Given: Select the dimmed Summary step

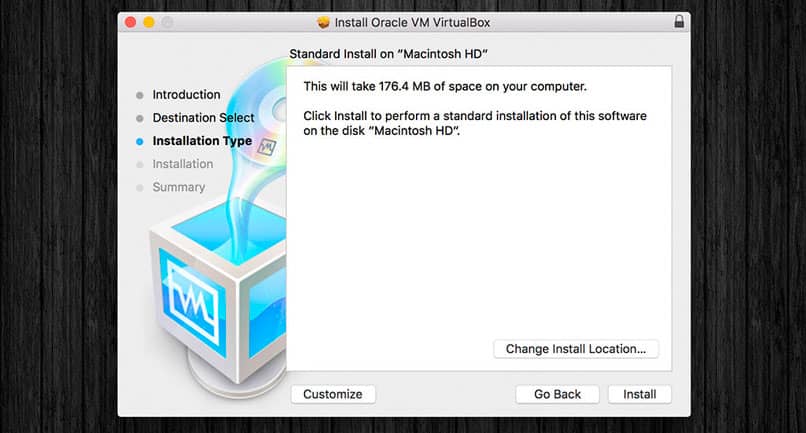Looking at the screenshot, I should [x=178, y=187].
